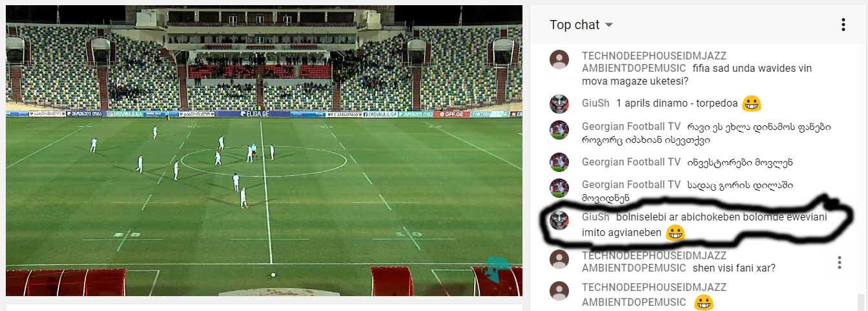868x311 pixels.
Task: Click the GiuSh avatar in the circled message
Action: click(x=559, y=220)
